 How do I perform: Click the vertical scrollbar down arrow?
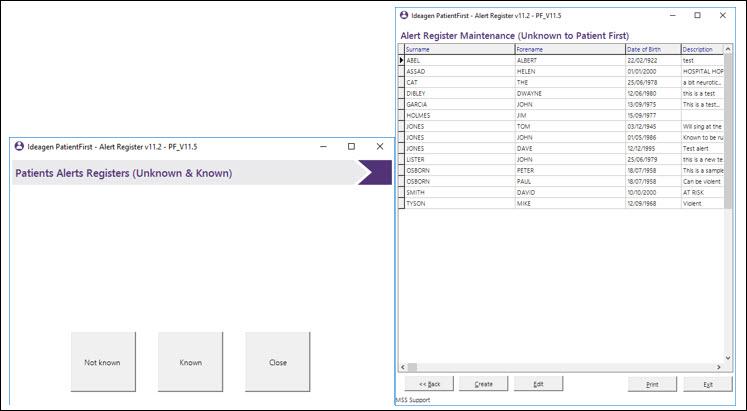[x=727, y=358]
